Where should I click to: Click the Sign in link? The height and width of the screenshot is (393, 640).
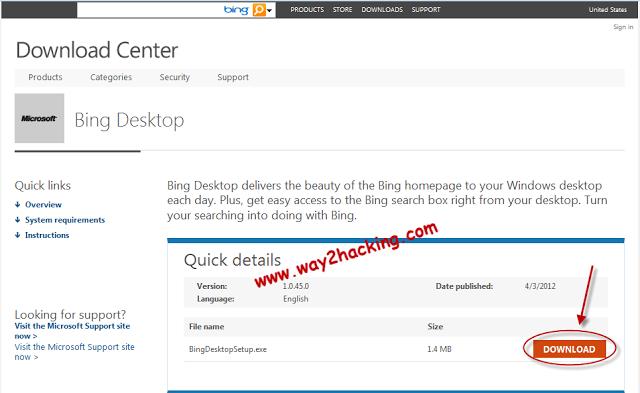click(623, 27)
